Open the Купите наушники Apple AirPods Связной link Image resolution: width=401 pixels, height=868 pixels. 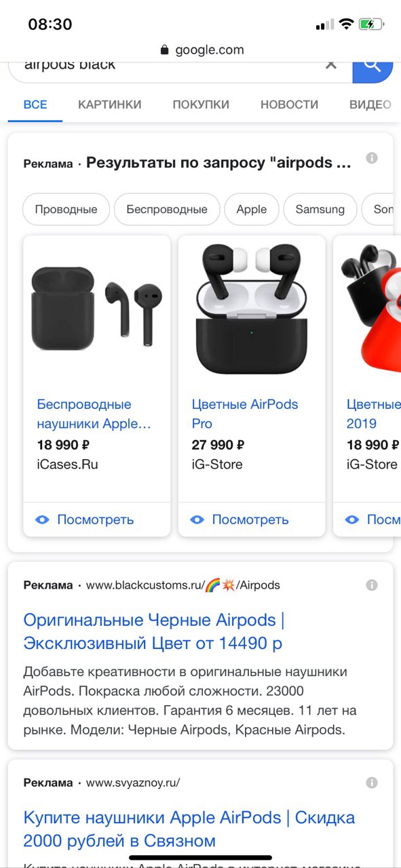[189, 829]
